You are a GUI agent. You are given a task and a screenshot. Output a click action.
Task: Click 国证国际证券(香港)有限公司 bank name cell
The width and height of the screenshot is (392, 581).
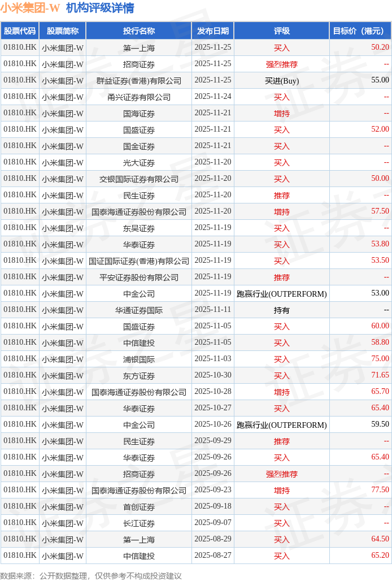139,261
